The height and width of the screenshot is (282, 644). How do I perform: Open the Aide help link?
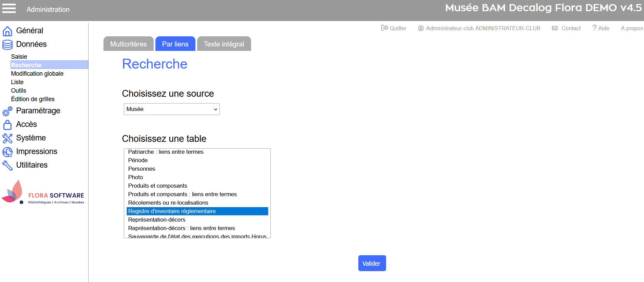pos(601,28)
